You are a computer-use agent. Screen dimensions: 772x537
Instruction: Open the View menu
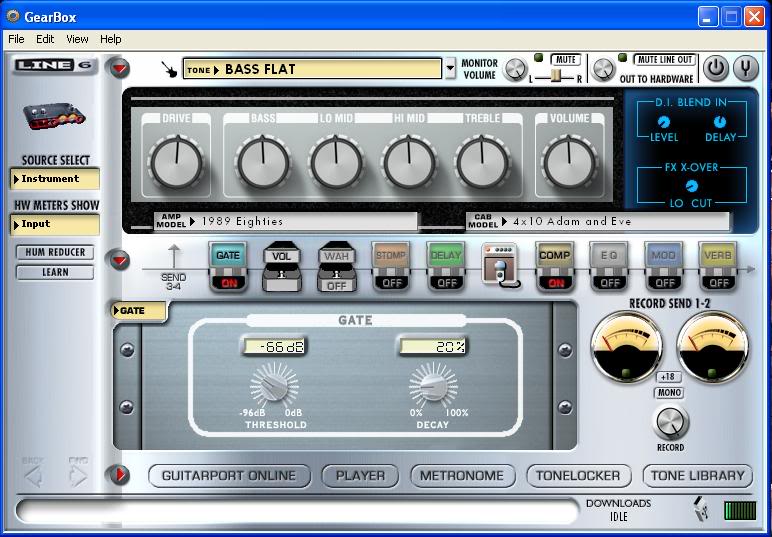click(77, 39)
